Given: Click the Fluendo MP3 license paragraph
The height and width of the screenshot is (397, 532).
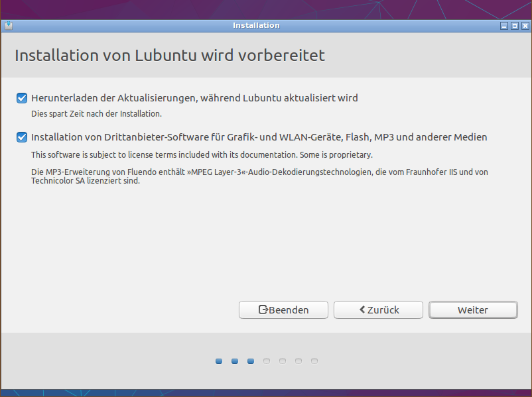Looking at the screenshot, I should pyautogui.click(x=259, y=176).
